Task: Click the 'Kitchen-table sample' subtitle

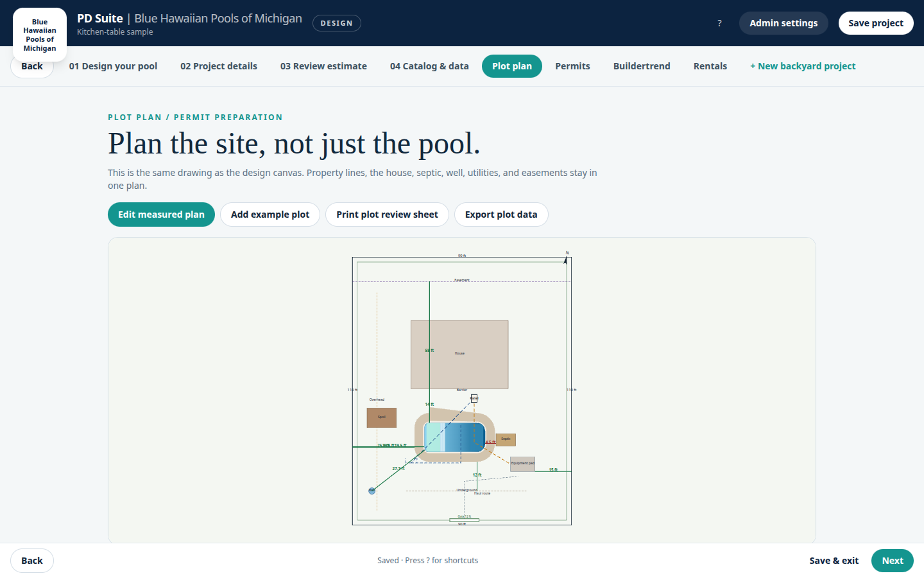Action: (115, 32)
